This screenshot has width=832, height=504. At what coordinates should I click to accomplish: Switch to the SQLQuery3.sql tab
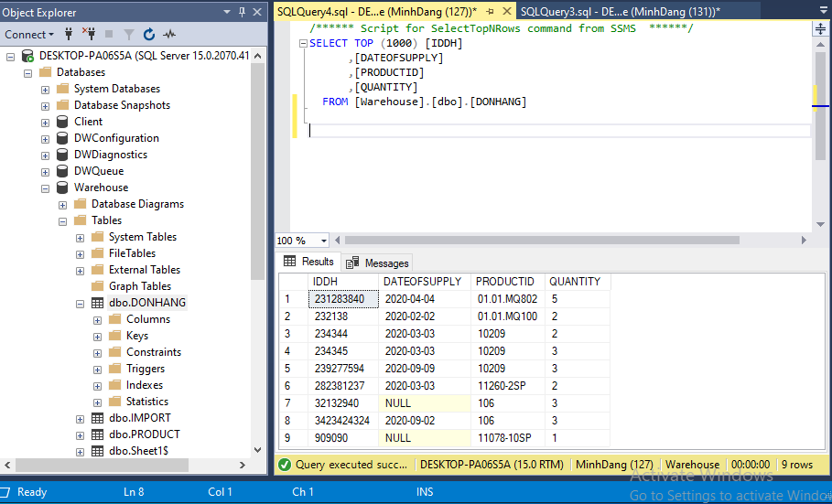pos(620,11)
